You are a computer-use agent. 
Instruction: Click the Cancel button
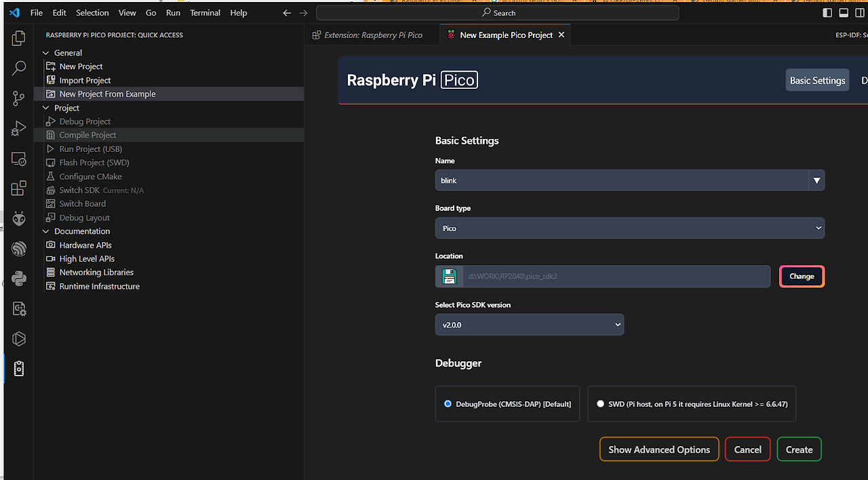747,449
